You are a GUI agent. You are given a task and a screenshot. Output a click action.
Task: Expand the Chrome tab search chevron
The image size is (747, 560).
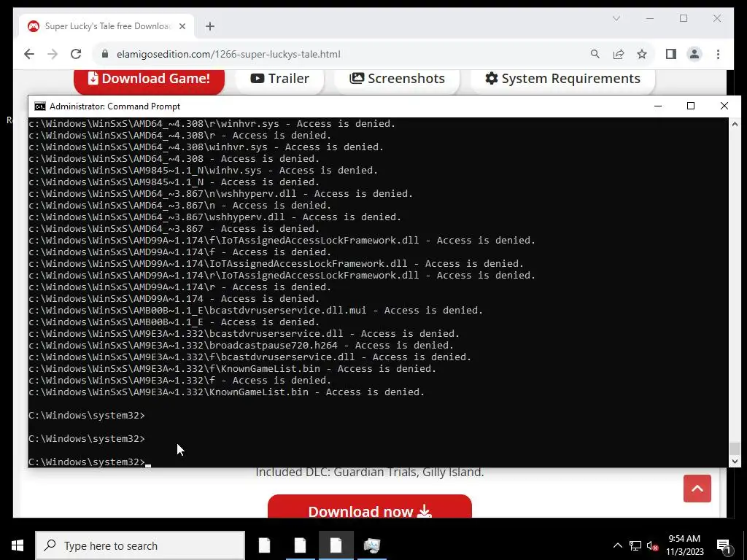(616, 18)
